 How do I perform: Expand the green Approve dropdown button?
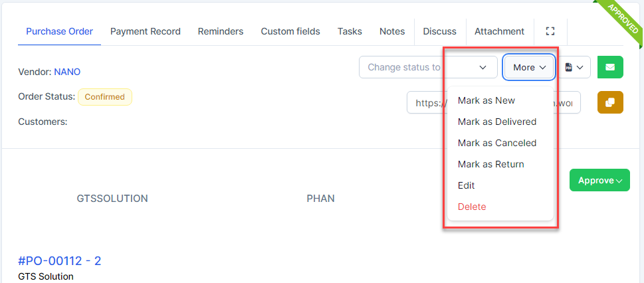pos(599,180)
